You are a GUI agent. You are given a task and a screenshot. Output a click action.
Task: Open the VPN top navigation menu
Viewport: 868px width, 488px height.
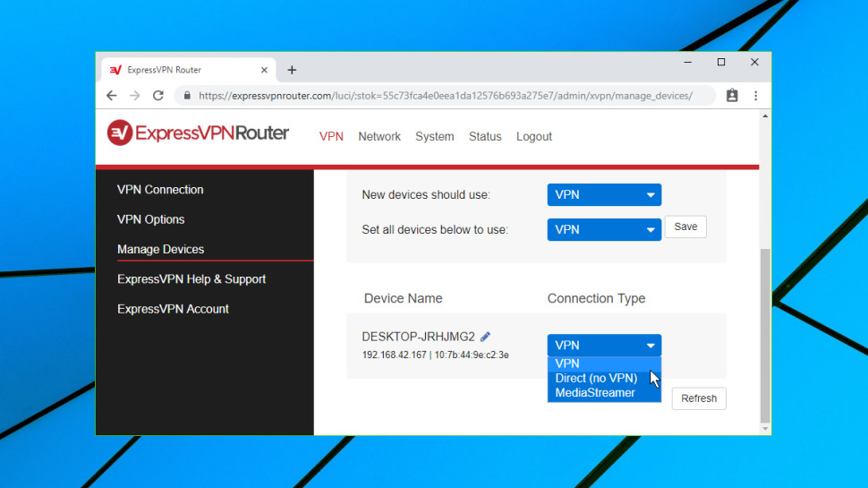tap(331, 137)
